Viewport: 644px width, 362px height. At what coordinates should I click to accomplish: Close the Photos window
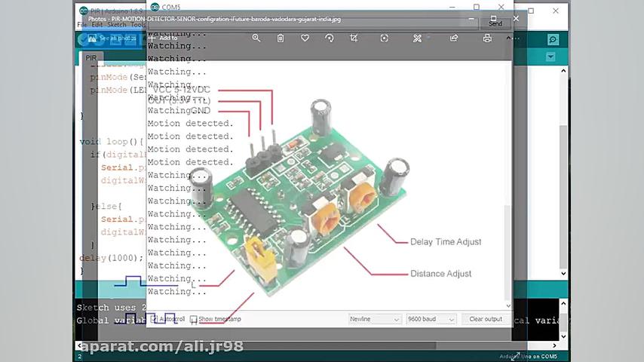pos(516,19)
